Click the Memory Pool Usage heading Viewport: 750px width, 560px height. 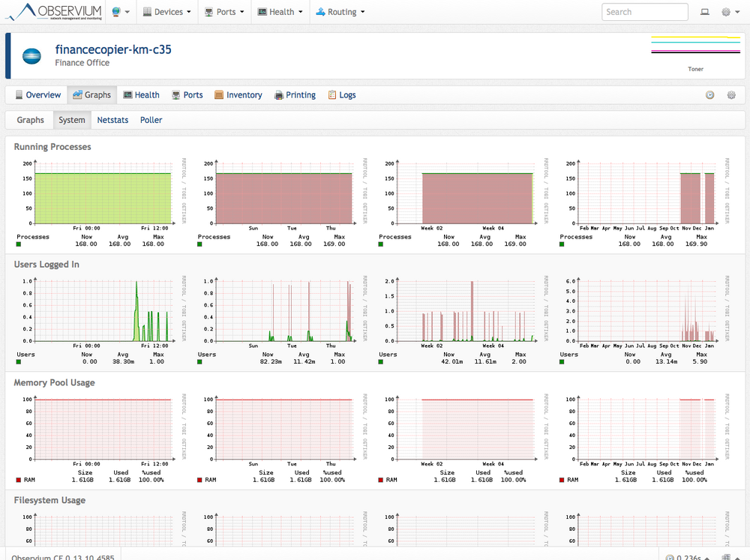click(x=54, y=382)
